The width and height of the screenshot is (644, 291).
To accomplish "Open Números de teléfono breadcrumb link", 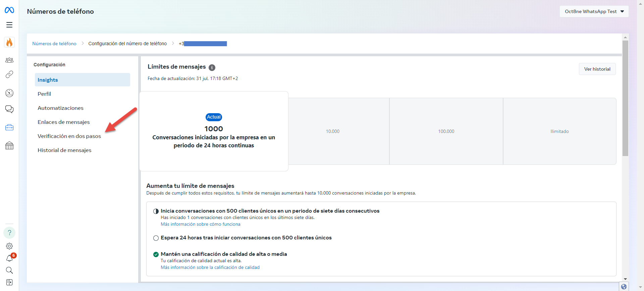I will pos(54,44).
